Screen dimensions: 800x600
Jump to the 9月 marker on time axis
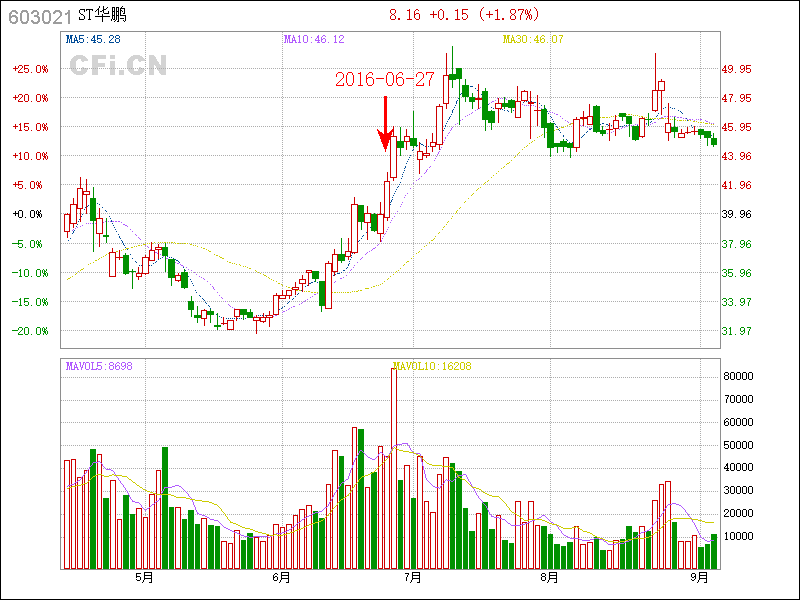(x=698, y=577)
